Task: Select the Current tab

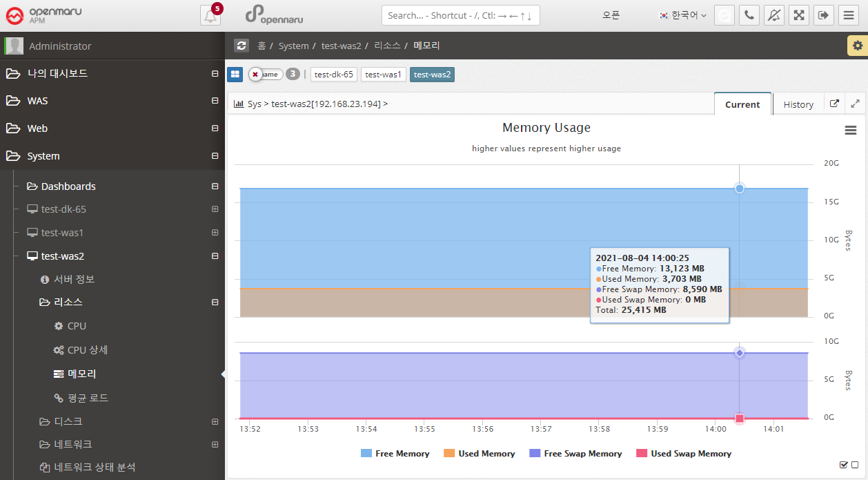Action: [x=742, y=104]
